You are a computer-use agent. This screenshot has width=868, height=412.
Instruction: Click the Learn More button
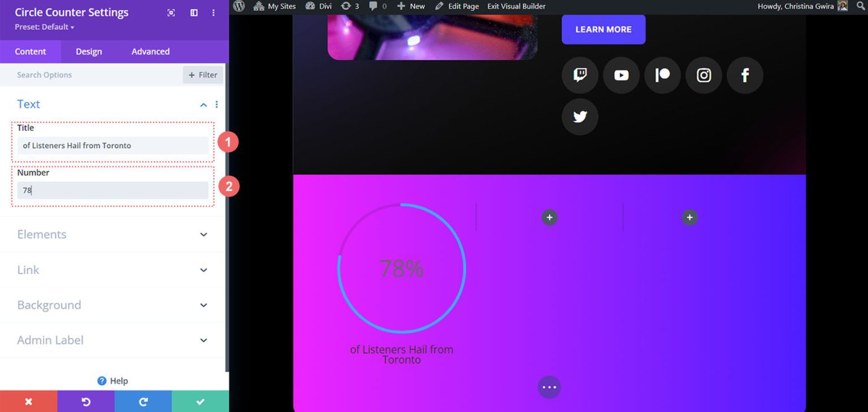pyautogui.click(x=603, y=29)
